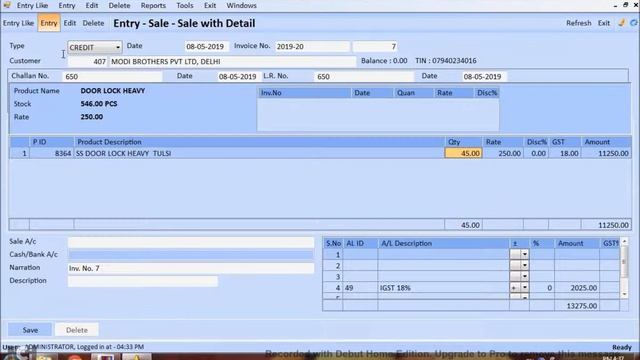Viewport: 640px width, 360px height.
Task: Click the application icon in the menu bar
Action: 7,5
